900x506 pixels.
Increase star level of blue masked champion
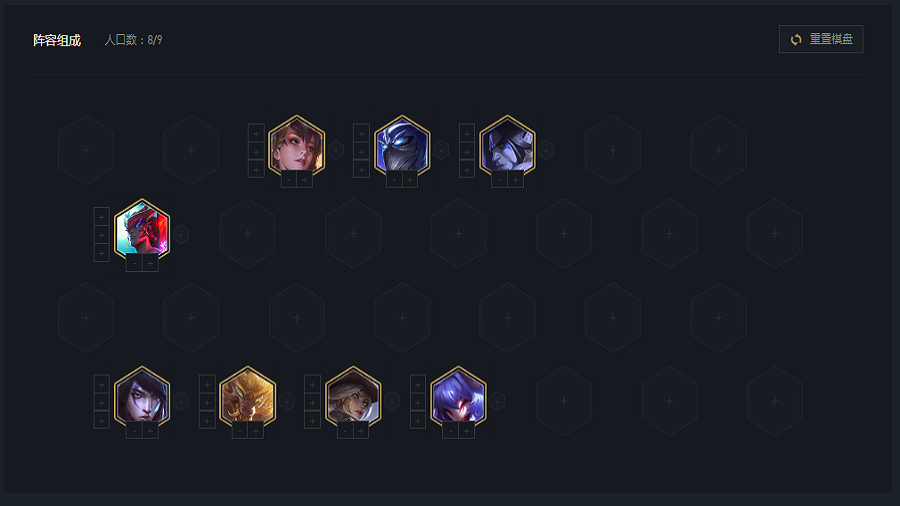pyautogui.click(x=410, y=180)
